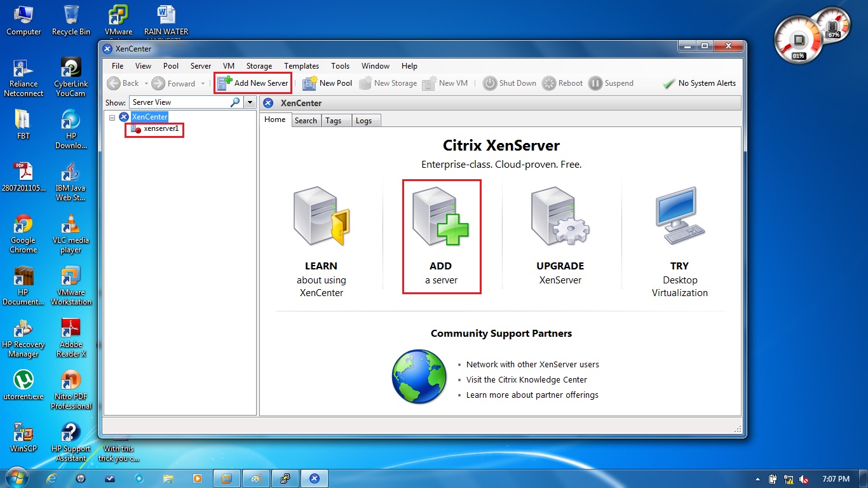The image size is (868, 488).
Task: Click the Reliance Netconnect desktop icon
Action: [24, 78]
